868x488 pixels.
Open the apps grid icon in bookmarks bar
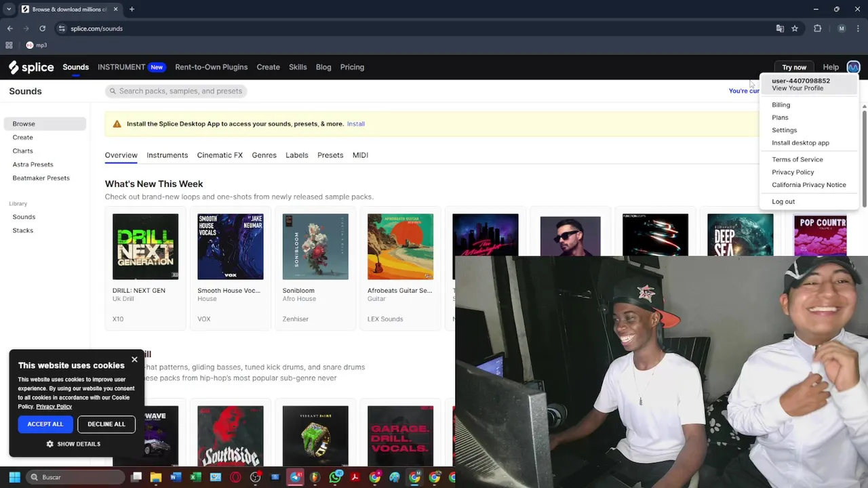pyautogui.click(x=9, y=45)
